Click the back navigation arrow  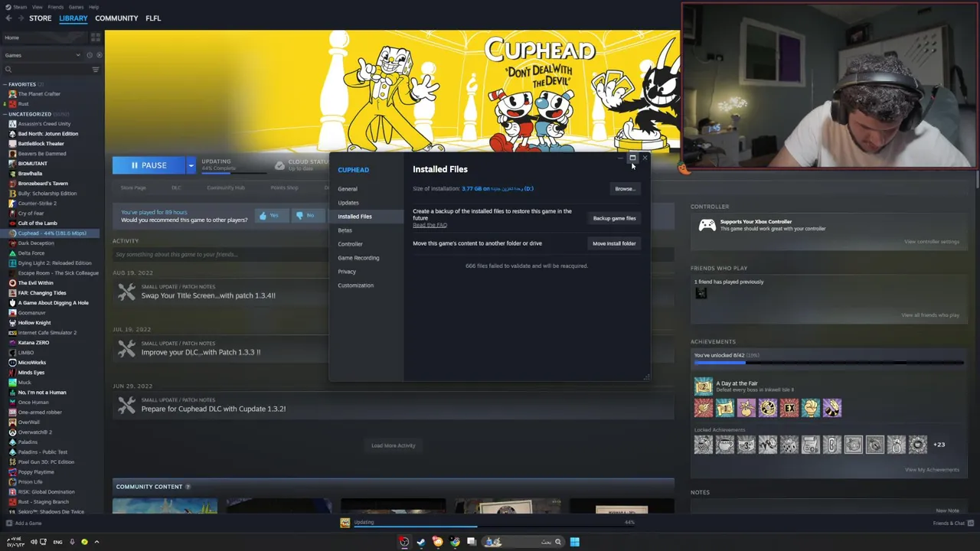click(x=9, y=18)
